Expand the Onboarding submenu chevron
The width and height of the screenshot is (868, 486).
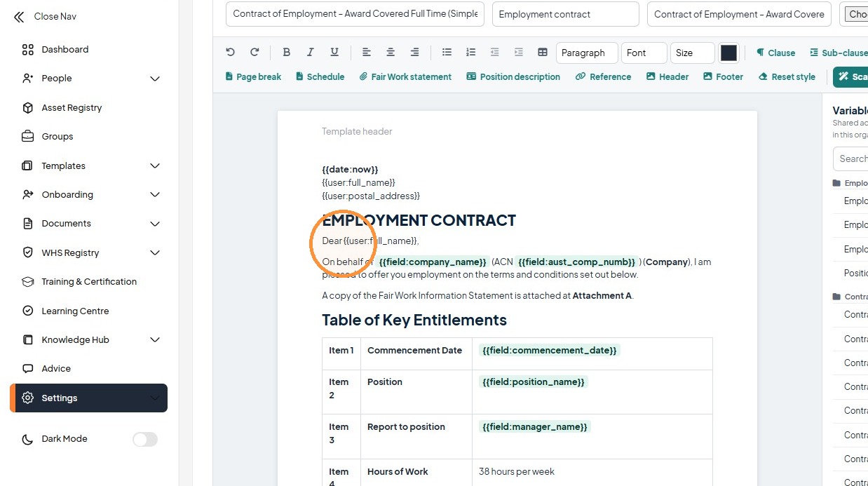point(155,195)
